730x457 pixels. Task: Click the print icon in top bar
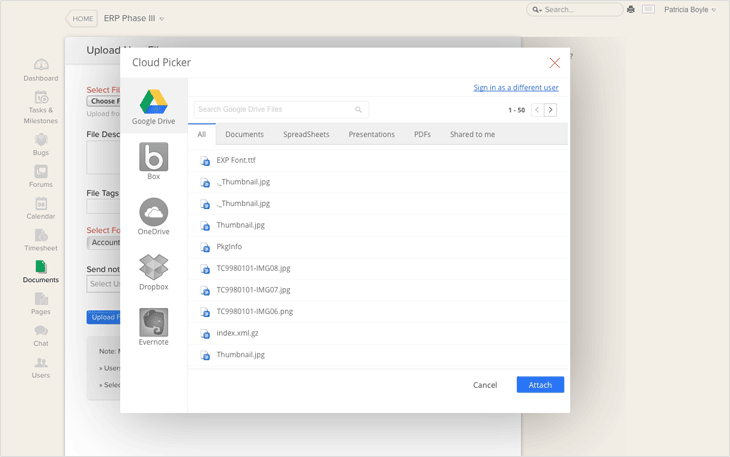coord(631,10)
